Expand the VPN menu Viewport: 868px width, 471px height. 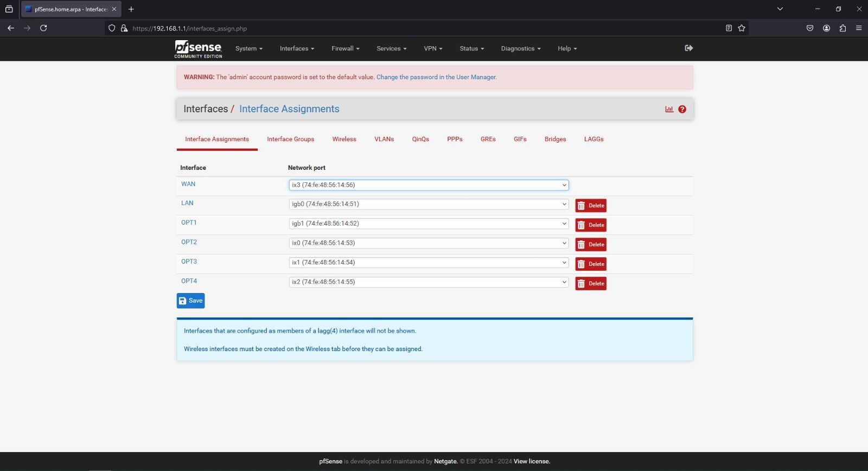pyautogui.click(x=433, y=49)
